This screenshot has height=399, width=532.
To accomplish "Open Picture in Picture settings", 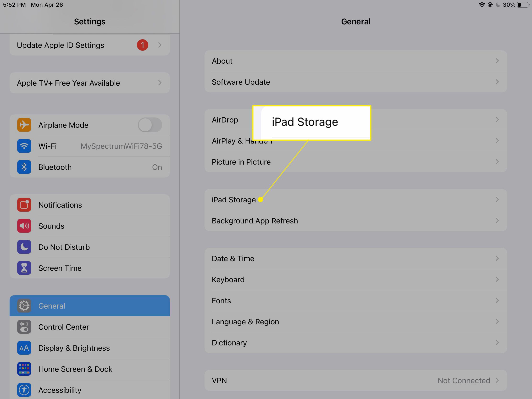I will (x=356, y=162).
